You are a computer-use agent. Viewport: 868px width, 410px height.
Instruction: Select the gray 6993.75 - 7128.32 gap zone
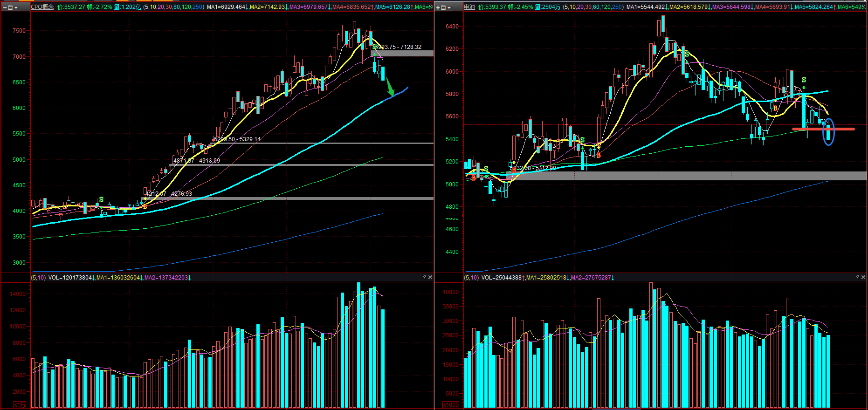click(x=402, y=54)
